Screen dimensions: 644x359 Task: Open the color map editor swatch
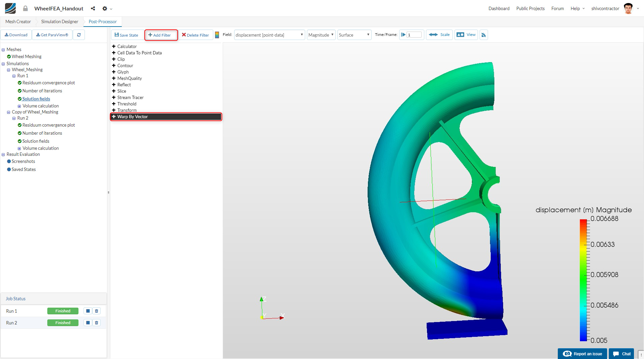[x=217, y=35]
